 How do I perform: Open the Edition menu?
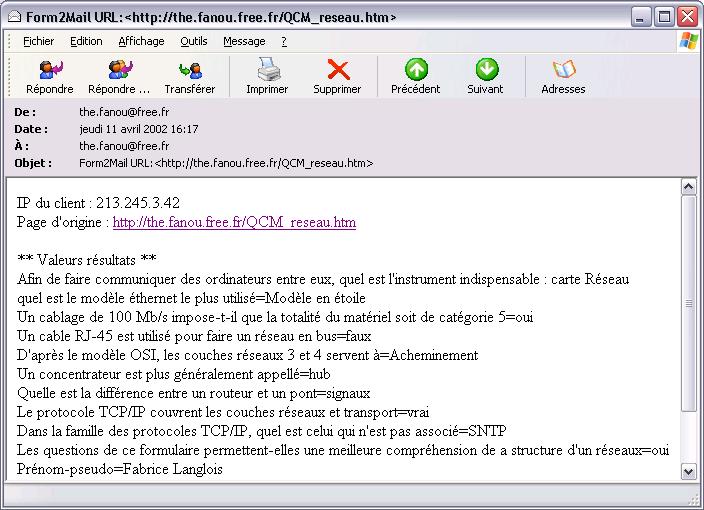(86, 41)
